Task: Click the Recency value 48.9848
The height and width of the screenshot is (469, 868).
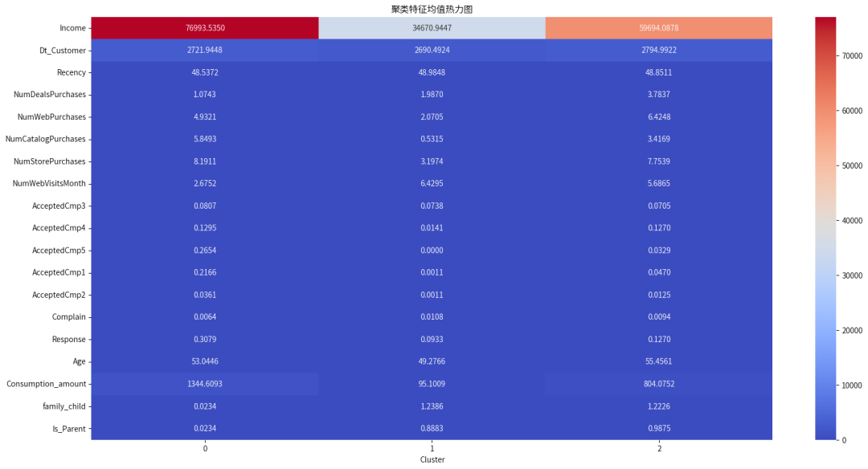Action: click(432, 72)
